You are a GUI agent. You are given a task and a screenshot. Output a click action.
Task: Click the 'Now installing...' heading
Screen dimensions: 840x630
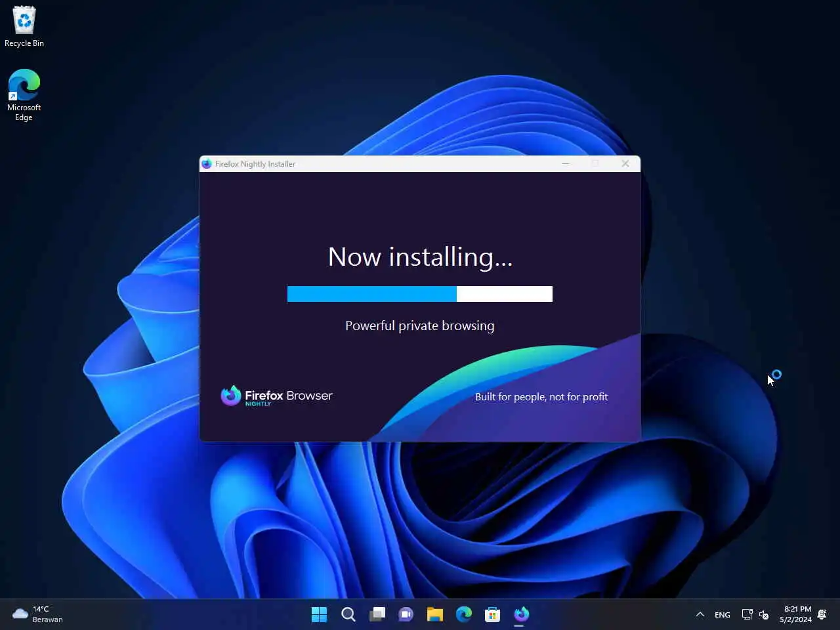click(x=420, y=257)
